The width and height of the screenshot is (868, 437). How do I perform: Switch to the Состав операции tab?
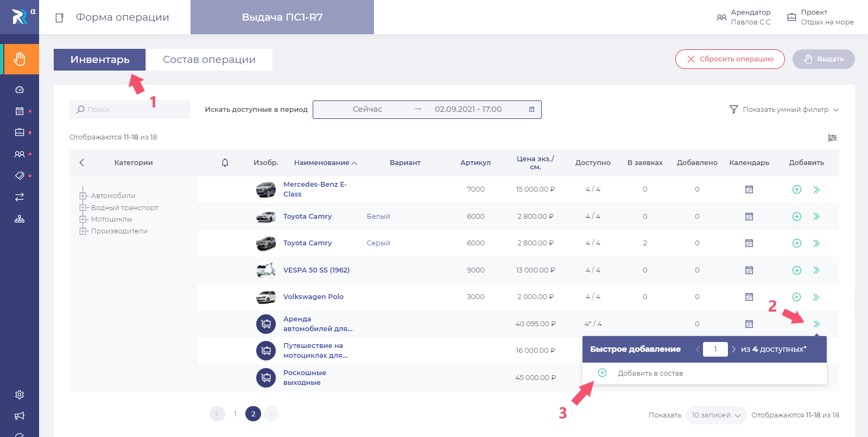(x=209, y=60)
